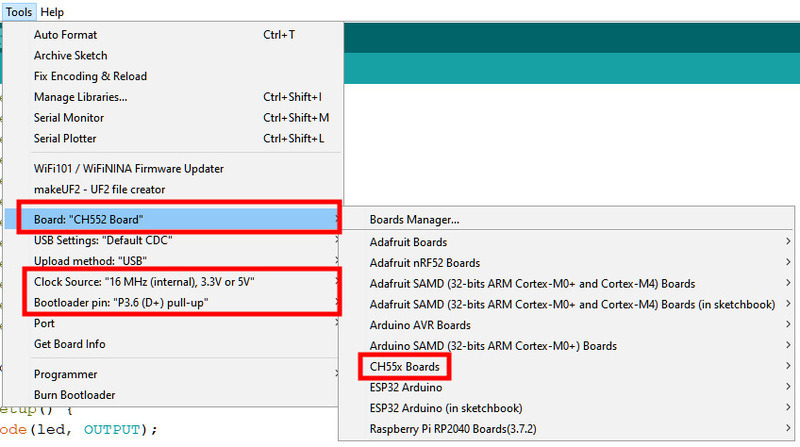
Task: Expand the CH55x Boards group
Action: click(566, 366)
